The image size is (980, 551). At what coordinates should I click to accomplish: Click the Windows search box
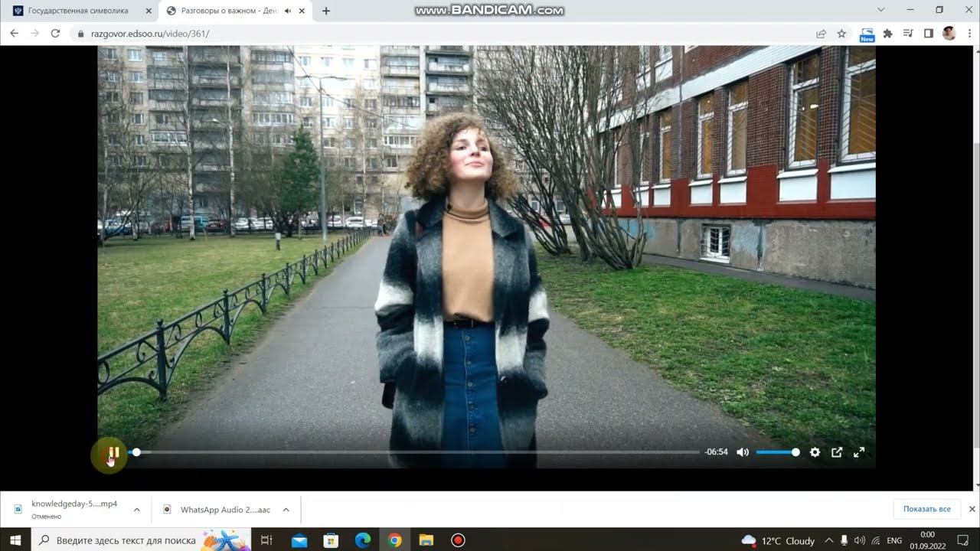pos(141,540)
